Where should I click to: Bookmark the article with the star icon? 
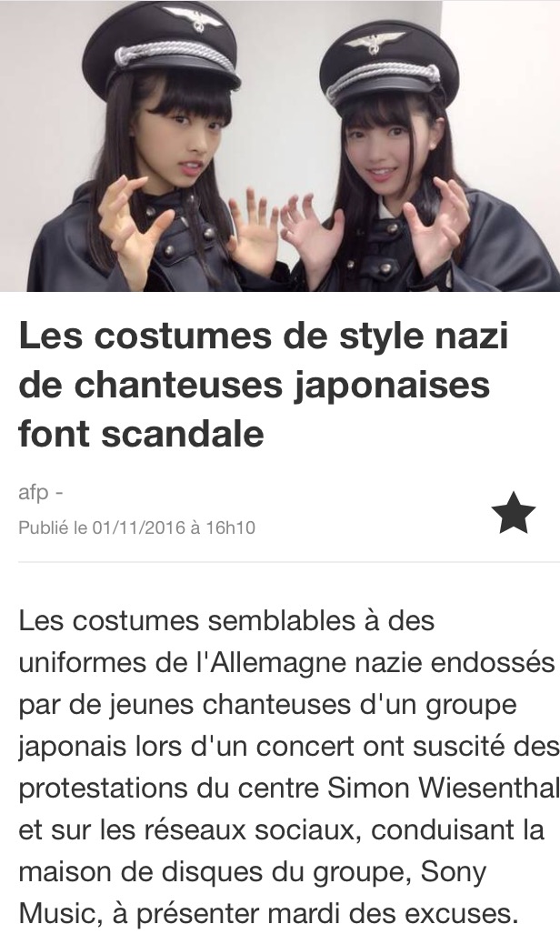pos(513,513)
